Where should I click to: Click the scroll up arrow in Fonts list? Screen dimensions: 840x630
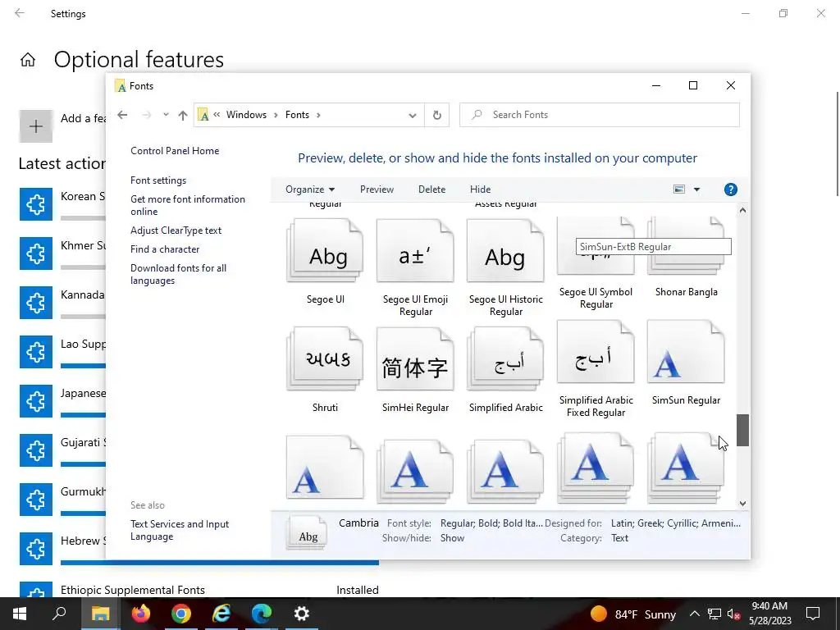click(x=742, y=211)
